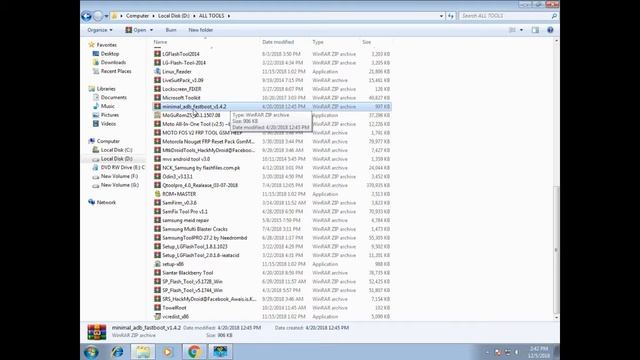Image resolution: width=640 pixels, height=360 pixels.
Task: Click the mvs android tool v3.0 icon
Action: (157, 159)
